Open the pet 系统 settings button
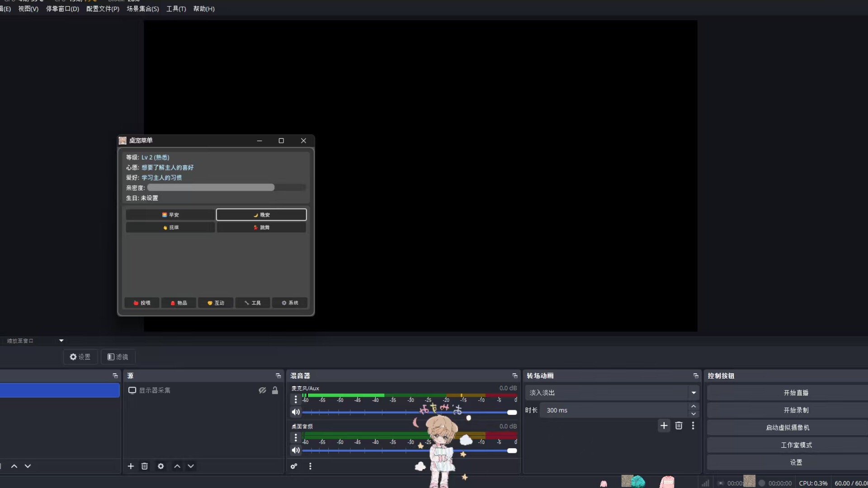Screen dimensions: 868x488 (289, 303)
